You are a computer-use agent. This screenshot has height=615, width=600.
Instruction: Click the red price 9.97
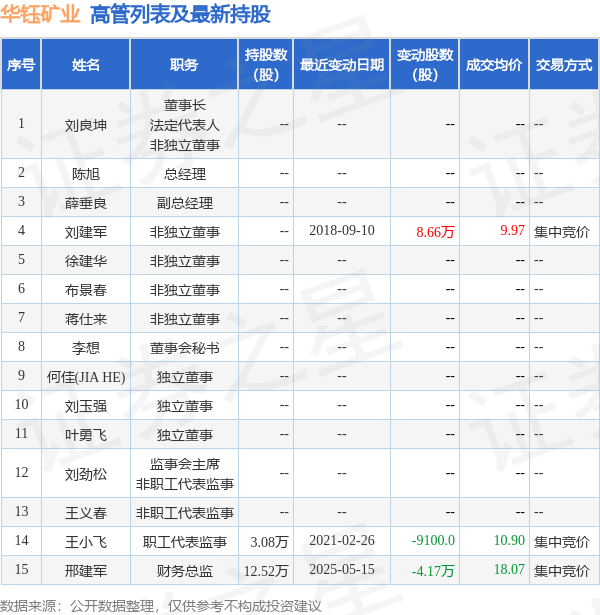point(512,230)
